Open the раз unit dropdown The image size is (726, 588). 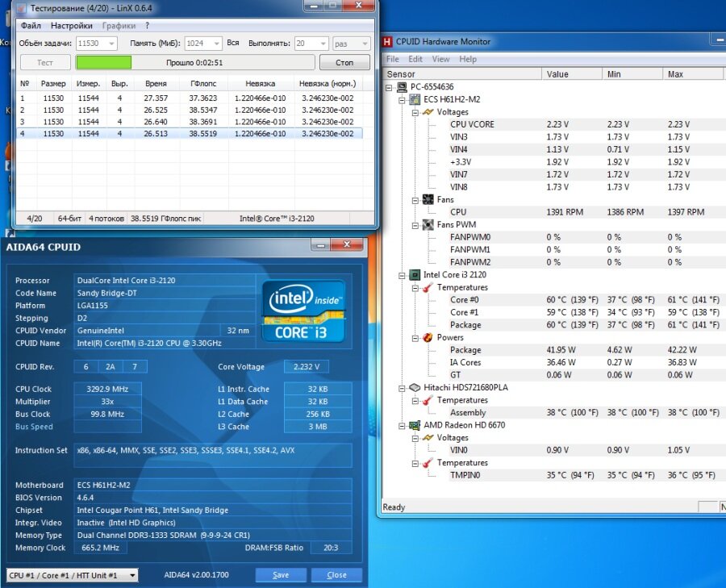365,44
